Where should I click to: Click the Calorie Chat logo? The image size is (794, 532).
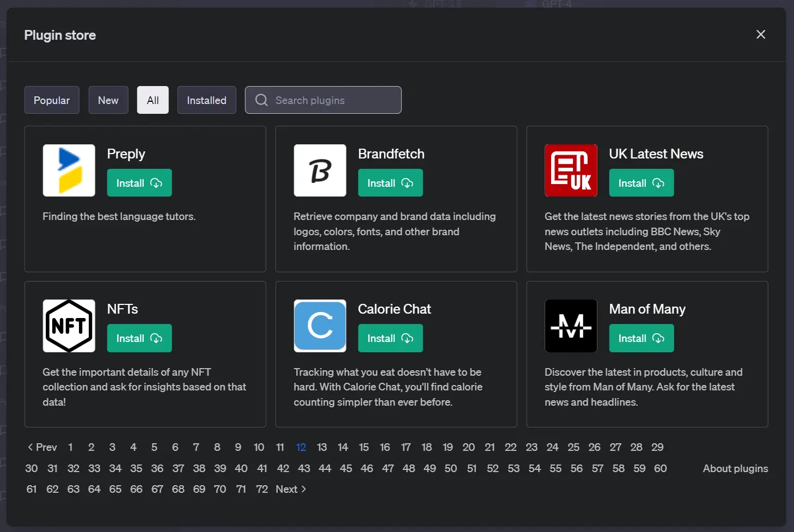tap(320, 326)
